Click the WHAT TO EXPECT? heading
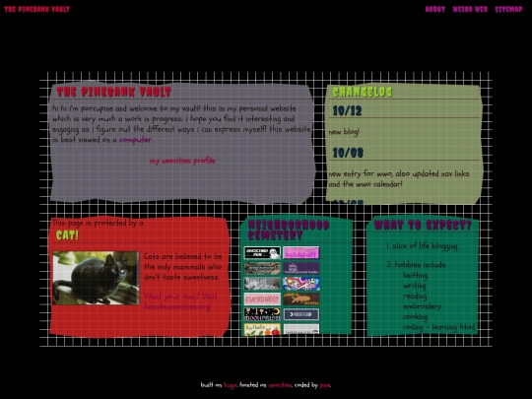532x399 pixels. [423, 225]
